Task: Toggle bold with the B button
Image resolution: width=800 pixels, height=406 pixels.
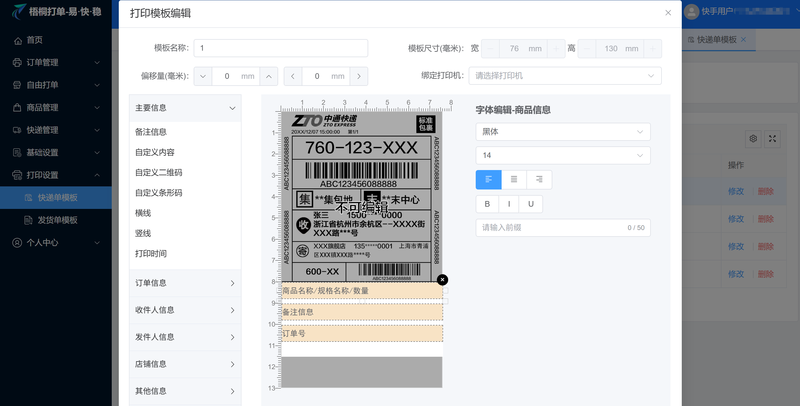Action: tap(487, 204)
